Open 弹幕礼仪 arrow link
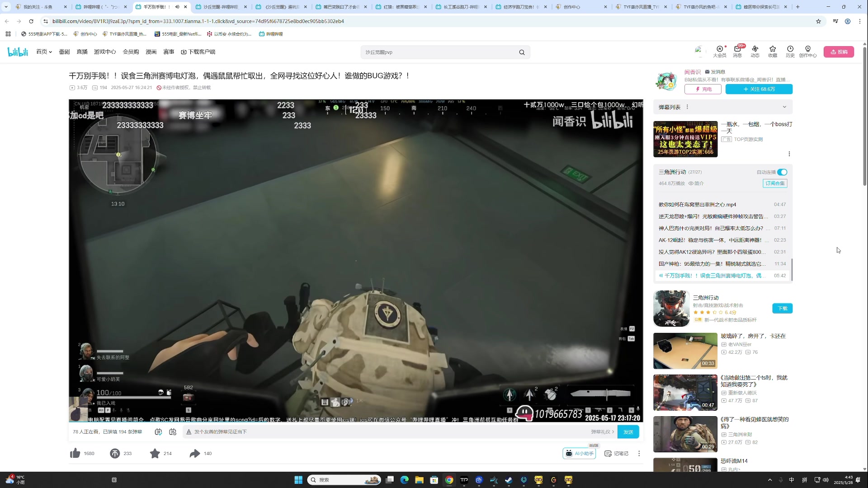The width and height of the screenshot is (868, 488). (602, 432)
